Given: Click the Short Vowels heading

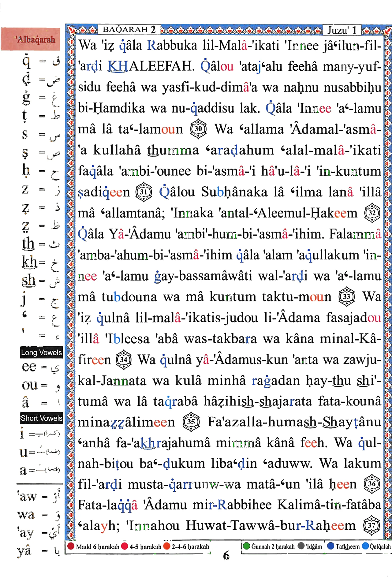Looking at the screenshot, I should click(41, 418).
